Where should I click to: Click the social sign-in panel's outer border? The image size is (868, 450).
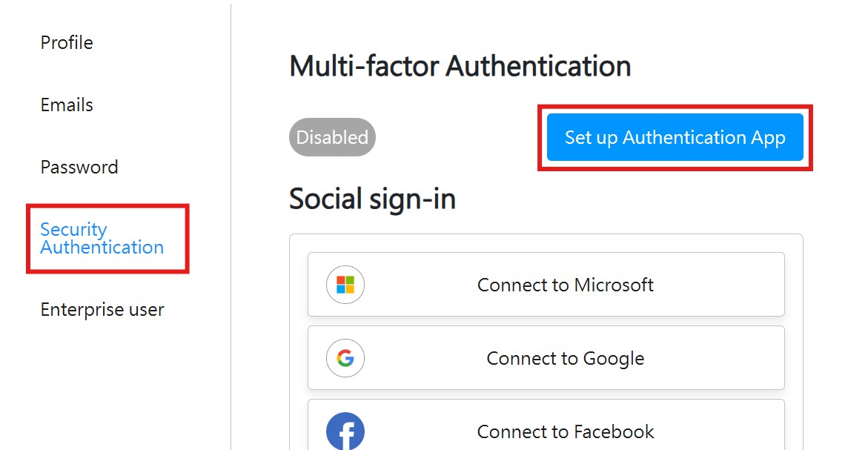click(290, 334)
